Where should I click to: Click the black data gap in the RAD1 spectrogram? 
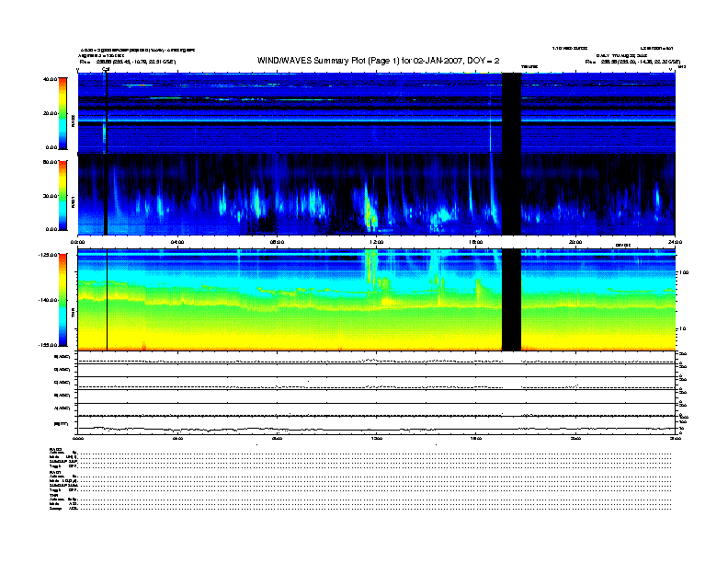pyautogui.click(x=511, y=194)
